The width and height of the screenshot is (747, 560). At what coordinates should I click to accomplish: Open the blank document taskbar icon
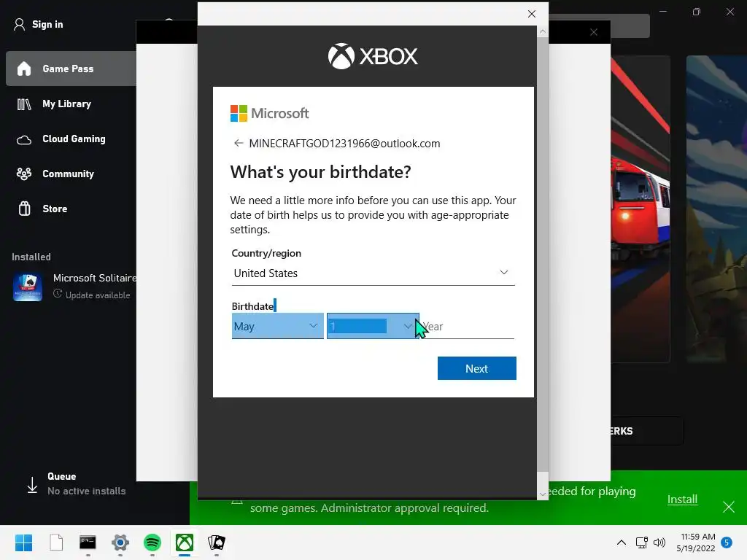[56, 542]
